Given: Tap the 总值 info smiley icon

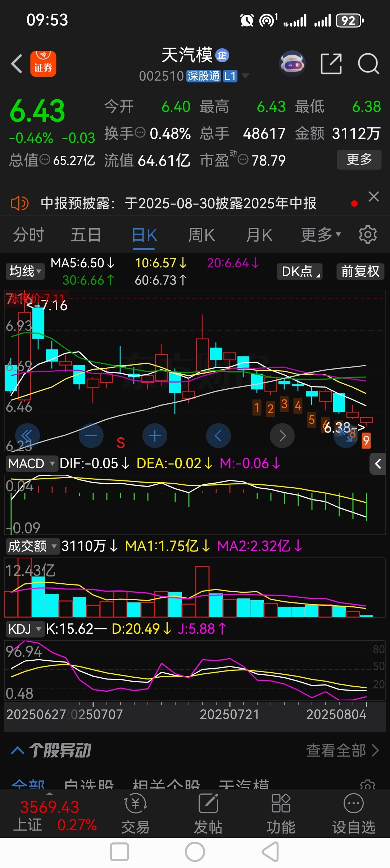Looking at the screenshot, I should pyautogui.click(x=45, y=159).
